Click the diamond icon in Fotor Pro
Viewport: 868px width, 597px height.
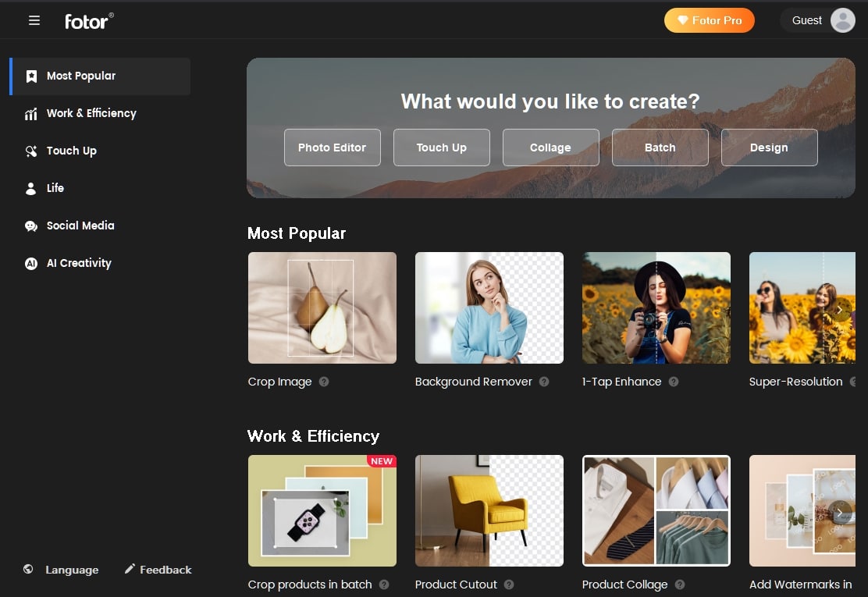682,20
